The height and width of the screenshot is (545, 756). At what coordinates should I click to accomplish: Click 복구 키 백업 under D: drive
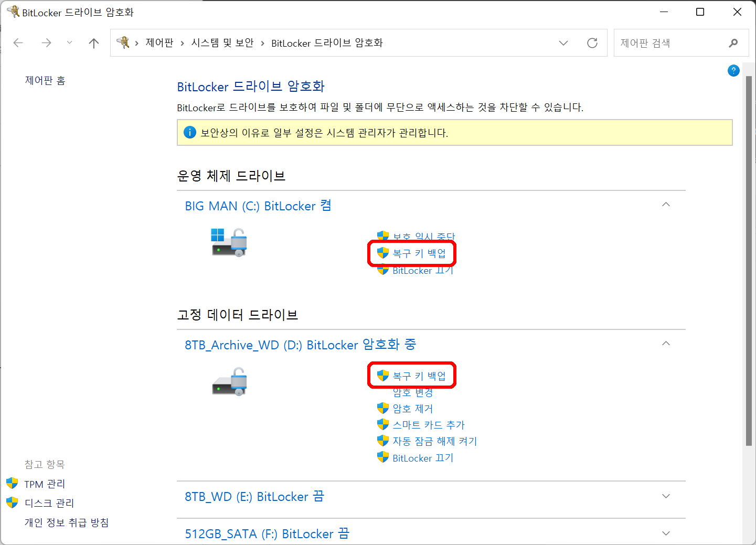click(419, 376)
